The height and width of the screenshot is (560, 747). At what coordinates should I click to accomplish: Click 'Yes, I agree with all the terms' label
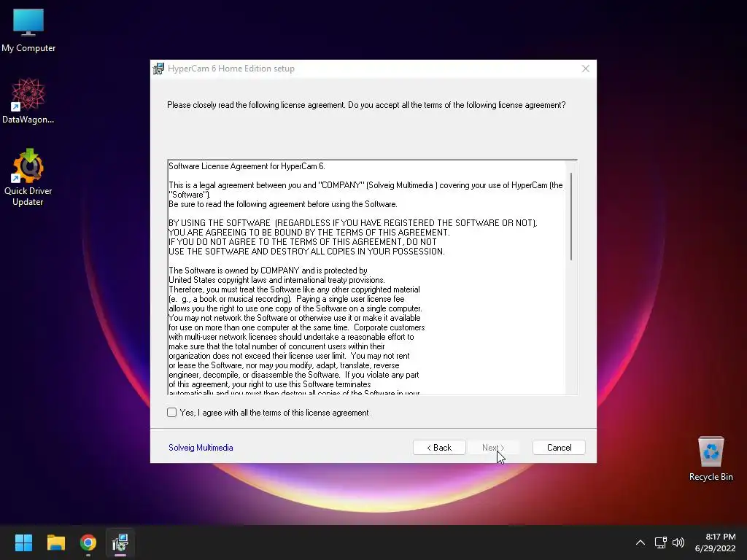point(274,413)
